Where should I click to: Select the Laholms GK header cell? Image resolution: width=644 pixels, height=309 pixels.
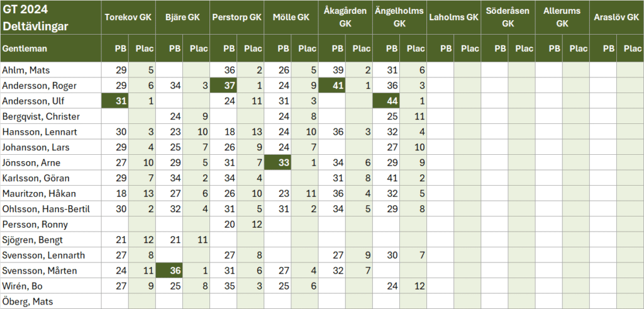click(x=453, y=18)
